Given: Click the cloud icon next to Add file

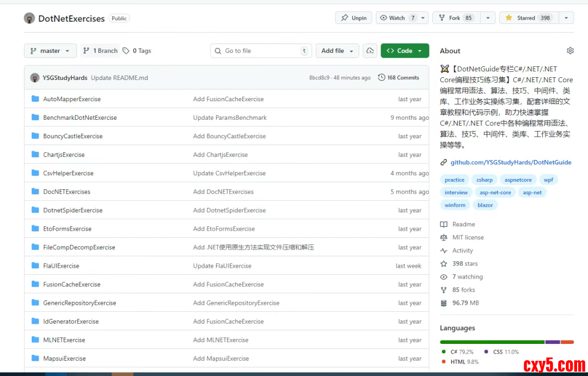Looking at the screenshot, I should click(x=370, y=51).
